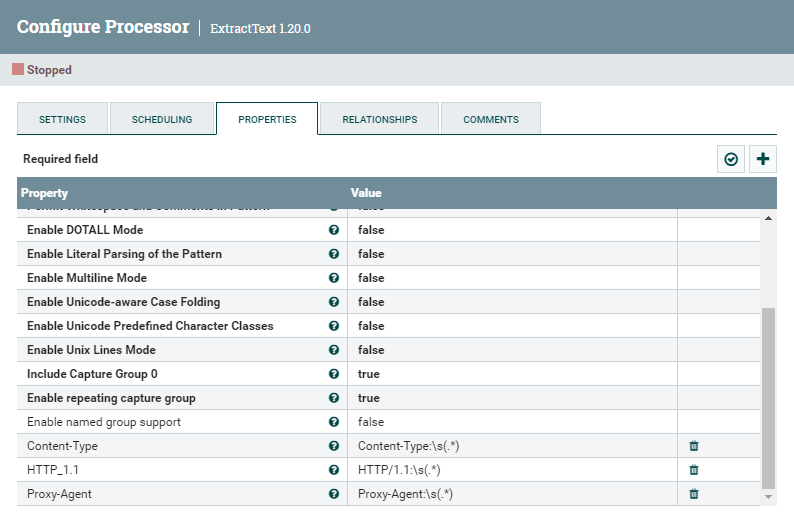Edit the Enable DOTALL Mode value
Image resolution: width=794 pixels, height=520 pixels.
(510, 230)
